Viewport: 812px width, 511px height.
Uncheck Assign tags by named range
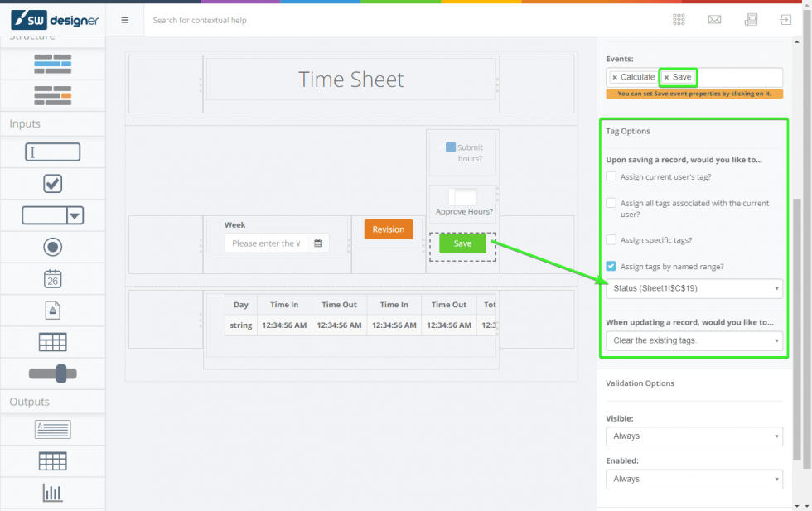[610, 266]
